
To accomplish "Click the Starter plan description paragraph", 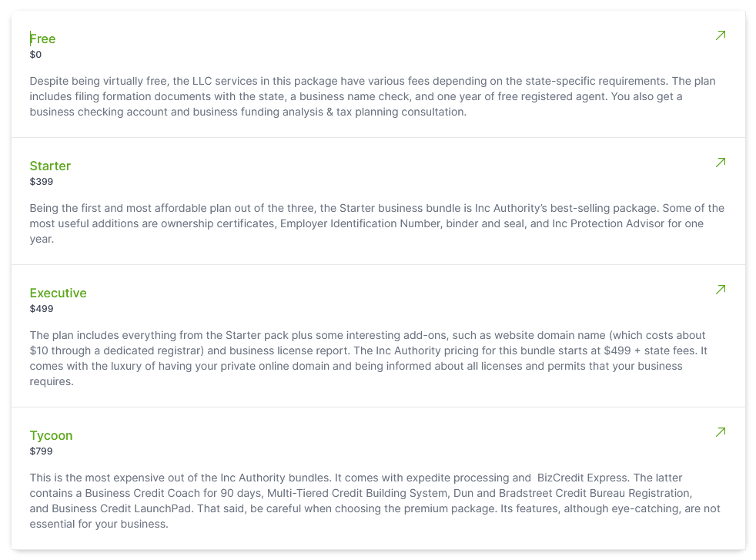I will [376, 223].
